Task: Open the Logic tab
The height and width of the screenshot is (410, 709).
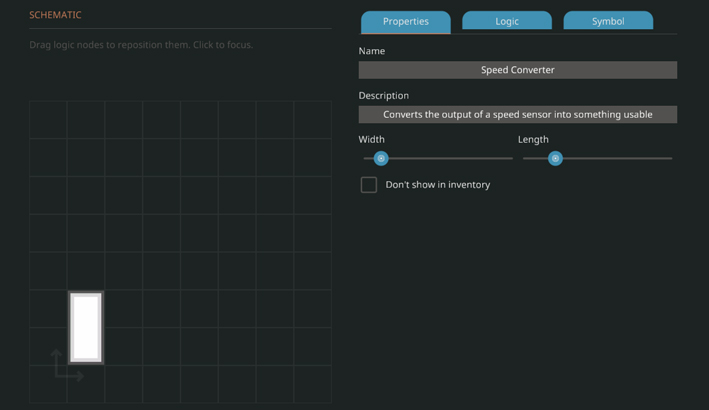Action: pyautogui.click(x=507, y=21)
